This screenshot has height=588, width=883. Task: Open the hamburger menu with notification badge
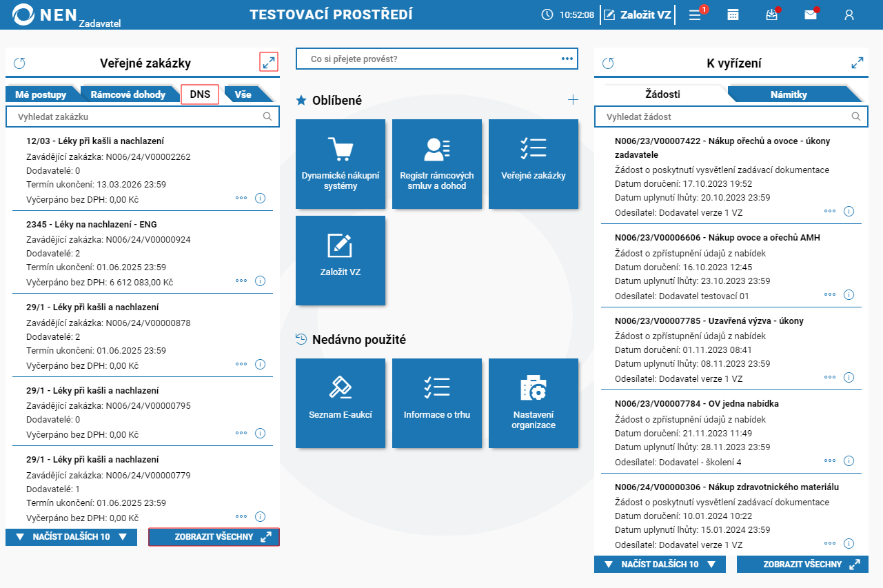point(696,14)
